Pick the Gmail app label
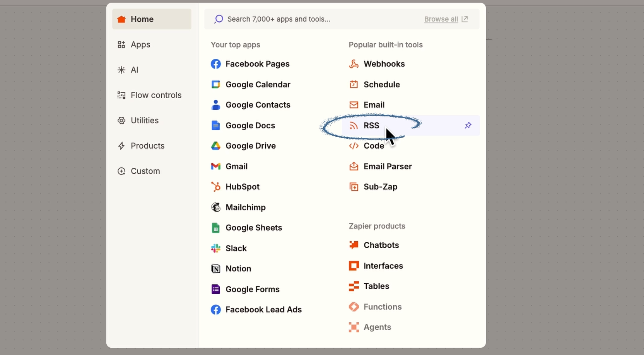The height and width of the screenshot is (355, 644). [237, 166]
